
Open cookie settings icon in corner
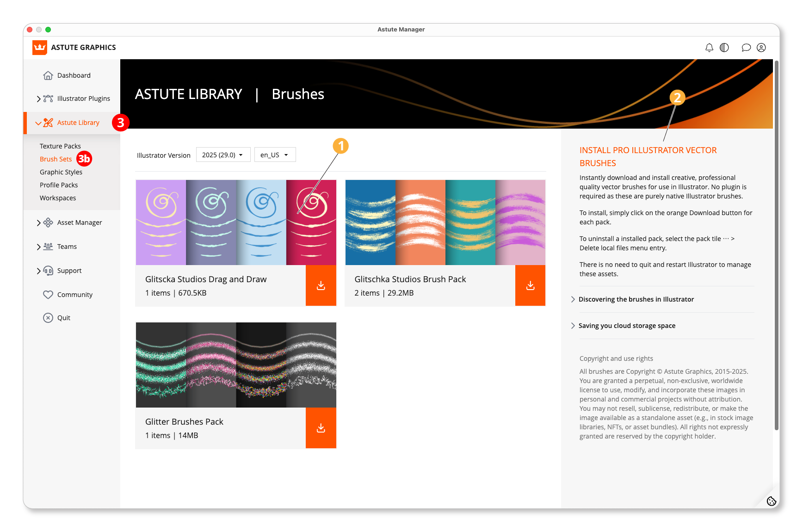click(x=771, y=501)
